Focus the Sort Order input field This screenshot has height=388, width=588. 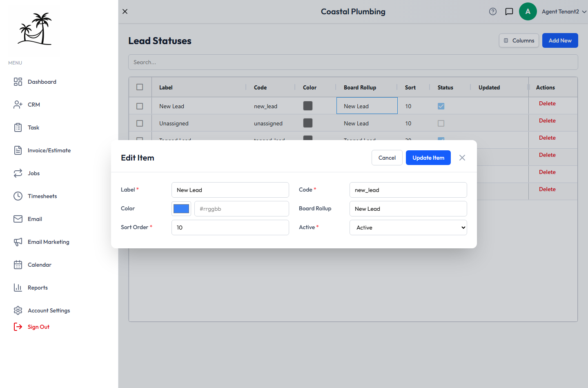point(230,227)
